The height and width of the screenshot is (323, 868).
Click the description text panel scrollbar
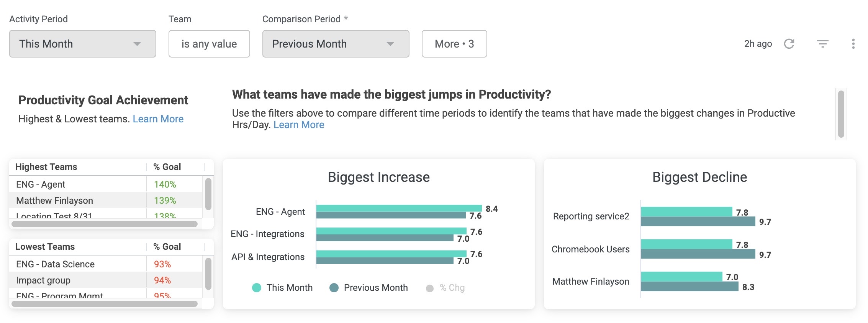841,114
